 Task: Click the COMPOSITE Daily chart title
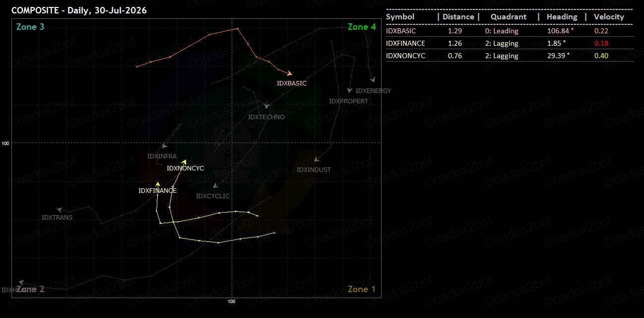pos(79,10)
